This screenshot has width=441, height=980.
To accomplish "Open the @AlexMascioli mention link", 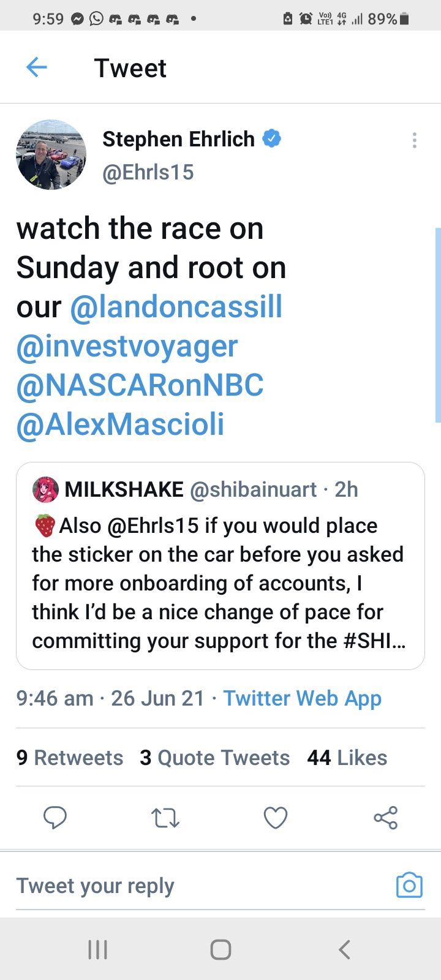I will [120, 424].
